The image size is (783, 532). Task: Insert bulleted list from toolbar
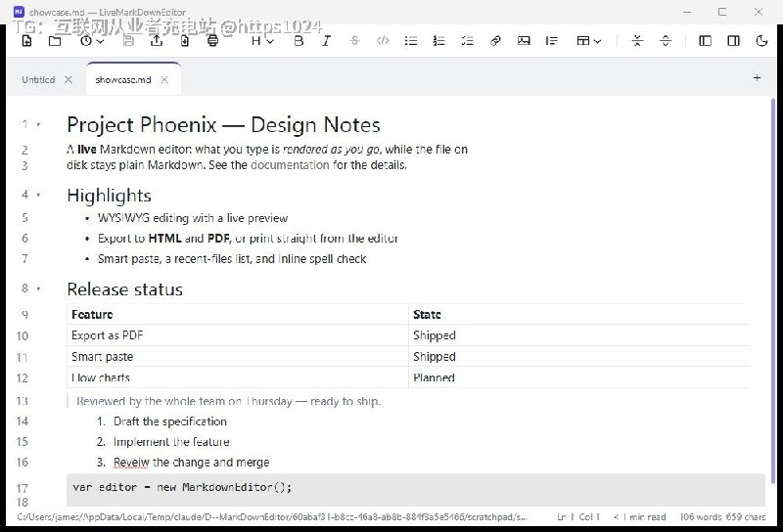pyautogui.click(x=411, y=41)
